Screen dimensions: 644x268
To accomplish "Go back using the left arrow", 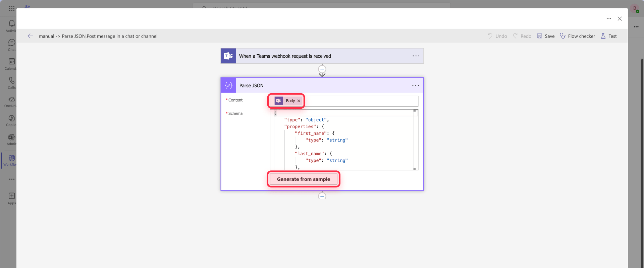I will point(30,36).
